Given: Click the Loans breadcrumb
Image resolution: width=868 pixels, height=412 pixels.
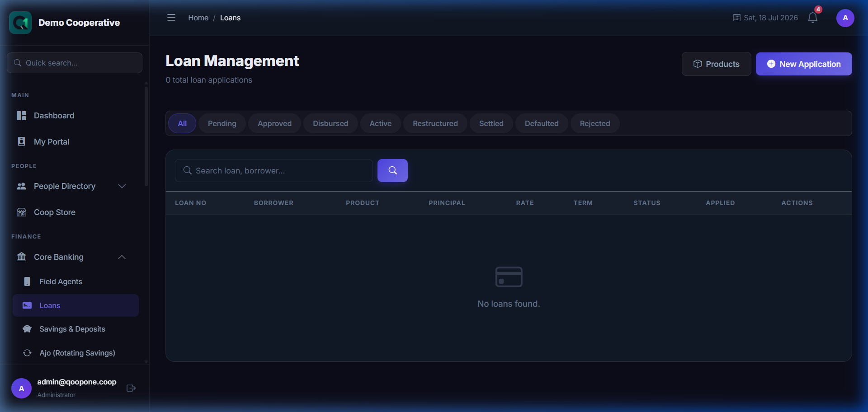Looking at the screenshot, I should (x=230, y=18).
